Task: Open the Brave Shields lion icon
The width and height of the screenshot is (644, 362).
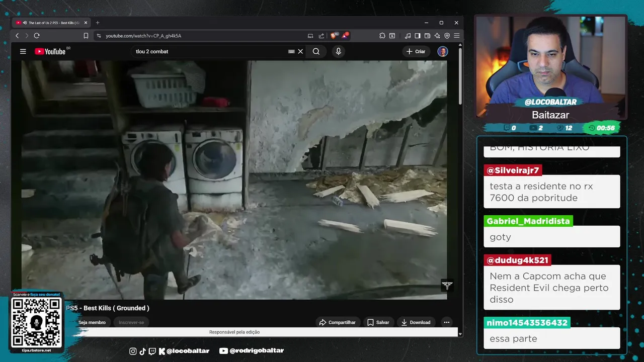Action: coord(333,36)
